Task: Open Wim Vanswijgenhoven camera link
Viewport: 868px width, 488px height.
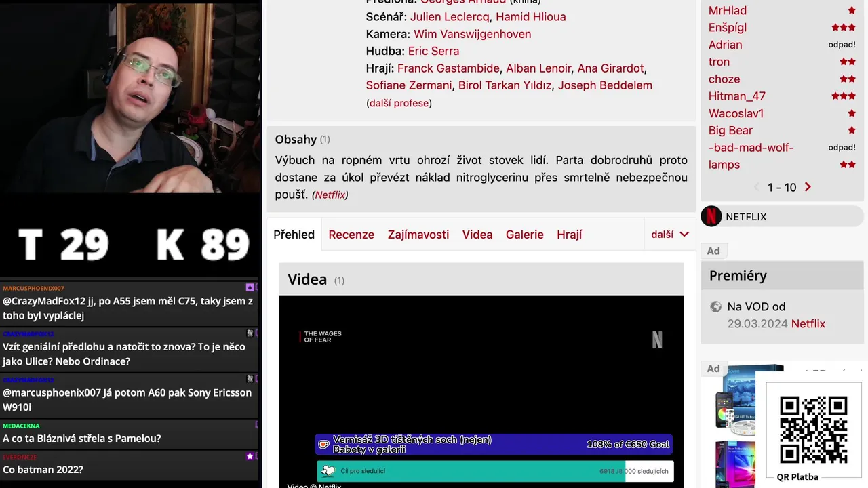Action: click(472, 34)
